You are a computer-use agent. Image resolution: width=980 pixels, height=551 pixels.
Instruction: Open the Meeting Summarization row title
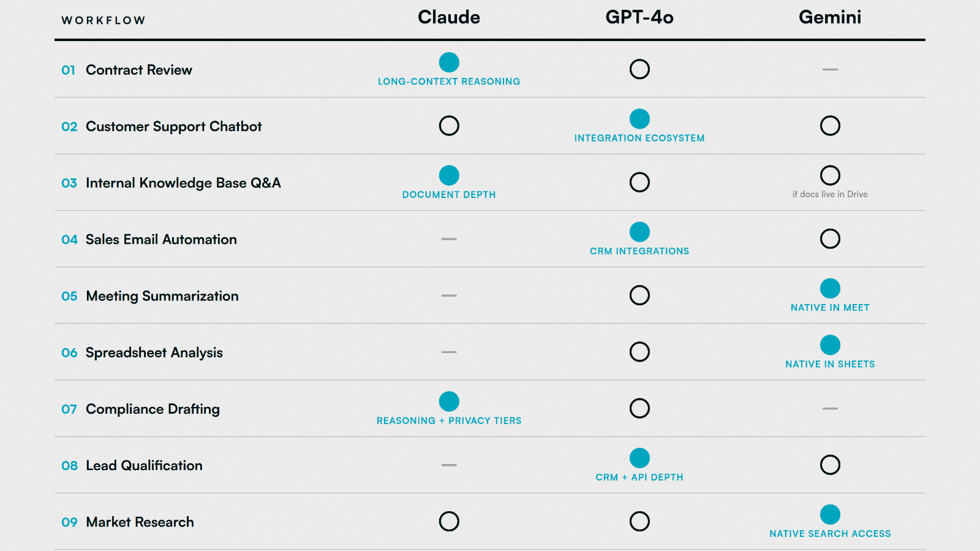pos(162,296)
